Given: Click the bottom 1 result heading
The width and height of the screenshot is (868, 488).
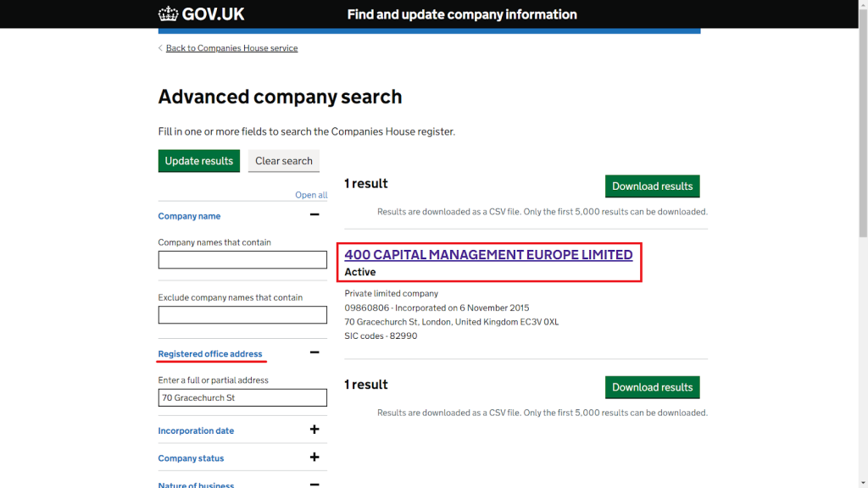Looking at the screenshot, I should click(x=366, y=385).
